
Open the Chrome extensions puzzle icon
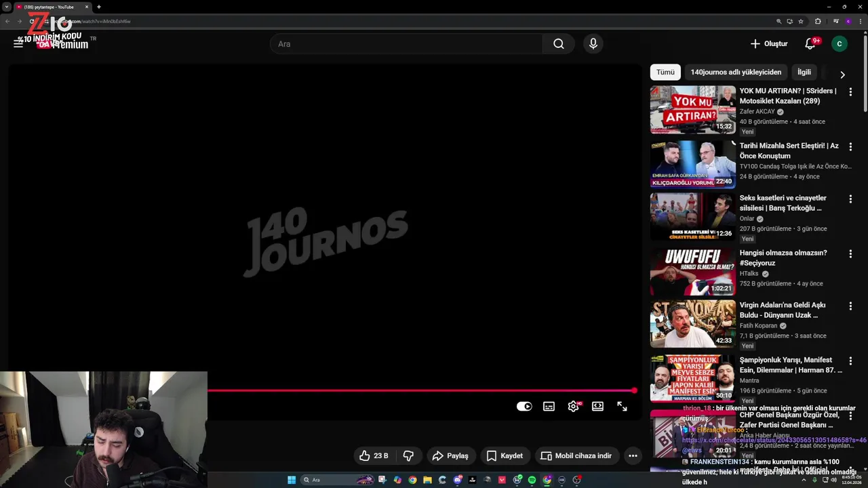[x=818, y=21]
